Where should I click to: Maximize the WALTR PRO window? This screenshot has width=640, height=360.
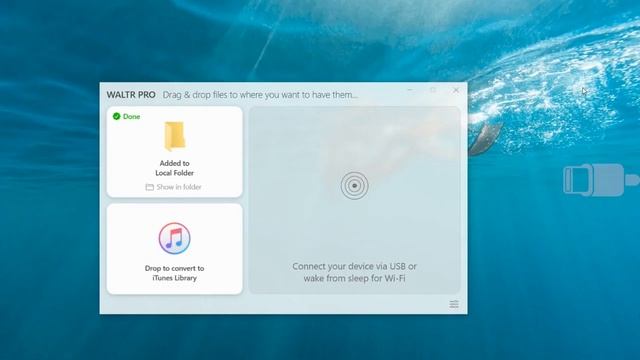pos(433,90)
